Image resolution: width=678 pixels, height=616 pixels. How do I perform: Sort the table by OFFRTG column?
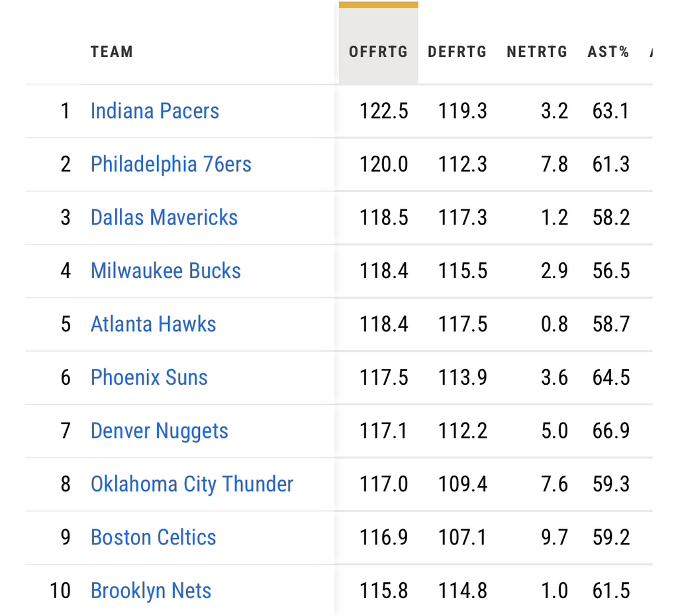coord(378,52)
